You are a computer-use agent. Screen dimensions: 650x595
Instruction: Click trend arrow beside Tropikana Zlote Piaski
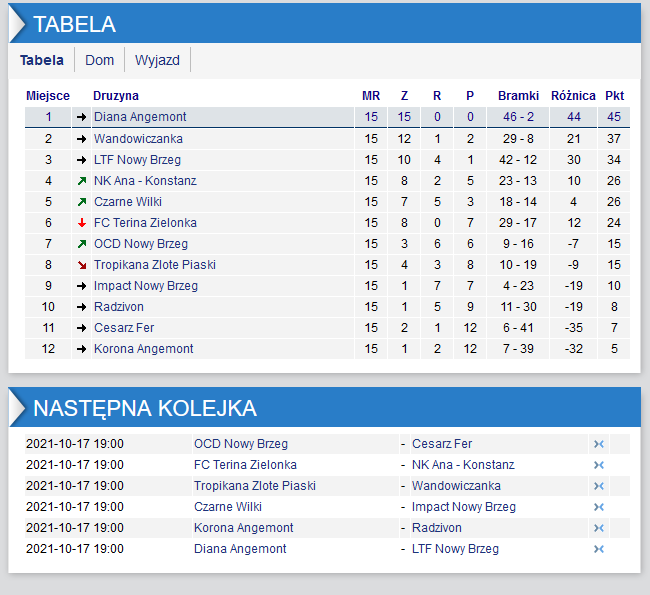tap(82, 265)
